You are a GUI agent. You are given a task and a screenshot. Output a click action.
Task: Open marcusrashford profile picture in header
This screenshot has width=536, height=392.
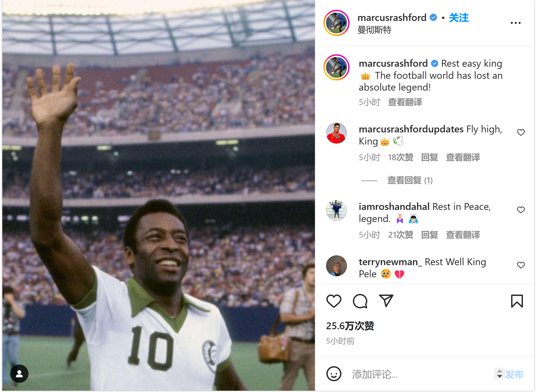click(x=337, y=23)
